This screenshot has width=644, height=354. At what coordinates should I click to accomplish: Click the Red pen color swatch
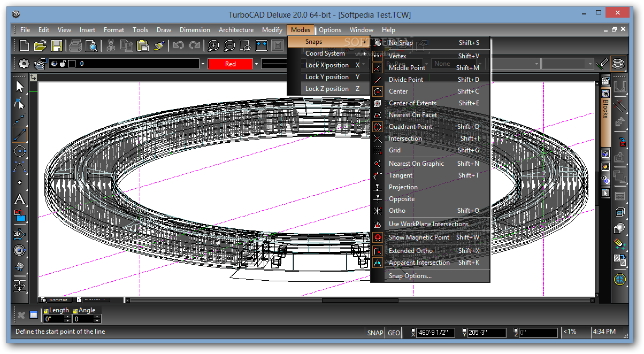[230, 64]
